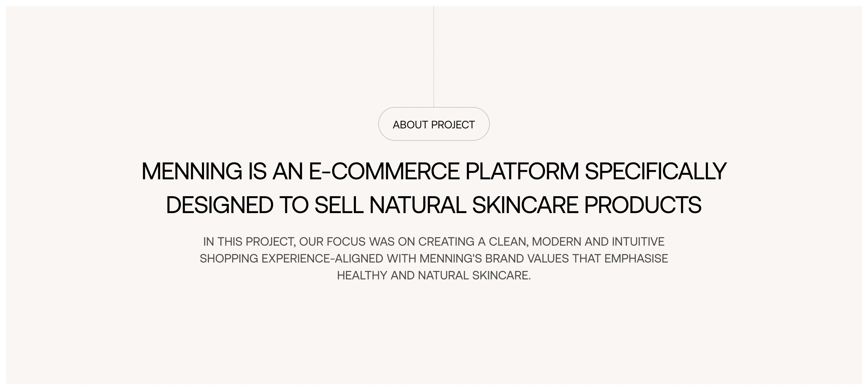Image resolution: width=868 pixels, height=390 pixels.
Task: Click the word HEALTHY in the last line
Action: point(362,275)
